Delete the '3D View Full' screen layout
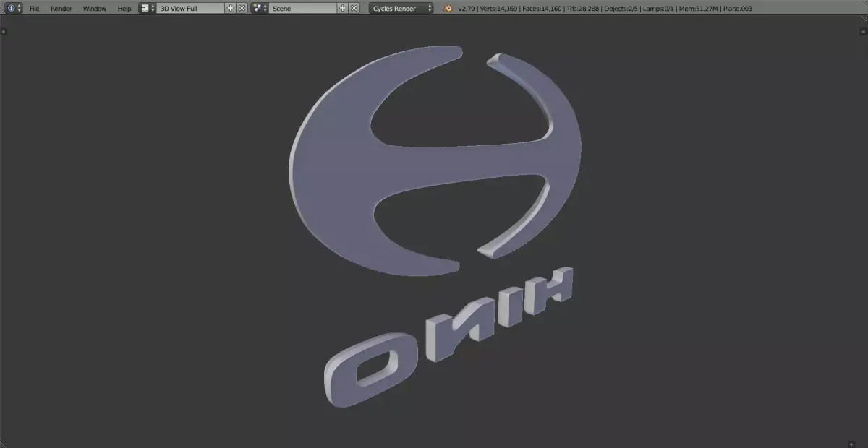Screen dimensions: 868x448 [x=242, y=8]
